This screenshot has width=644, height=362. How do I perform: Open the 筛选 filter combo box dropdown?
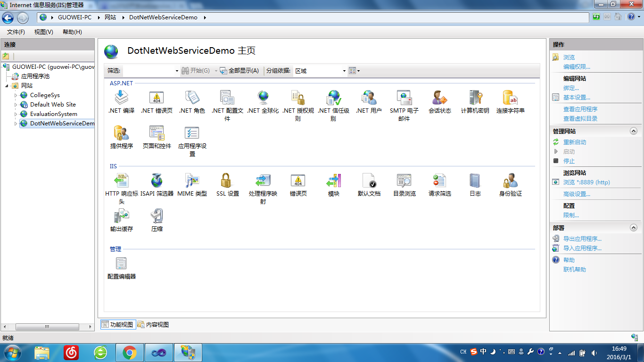point(177,71)
